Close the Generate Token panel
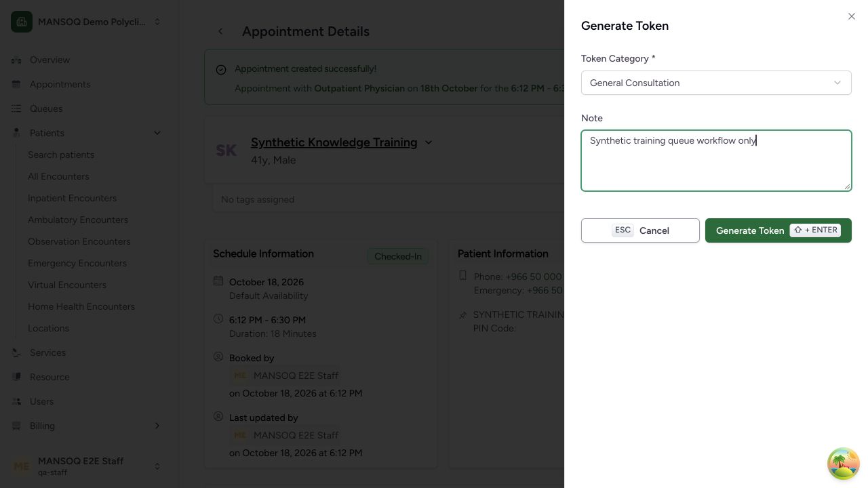The width and height of the screenshot is (868, 488). click(x=852, y=16)
